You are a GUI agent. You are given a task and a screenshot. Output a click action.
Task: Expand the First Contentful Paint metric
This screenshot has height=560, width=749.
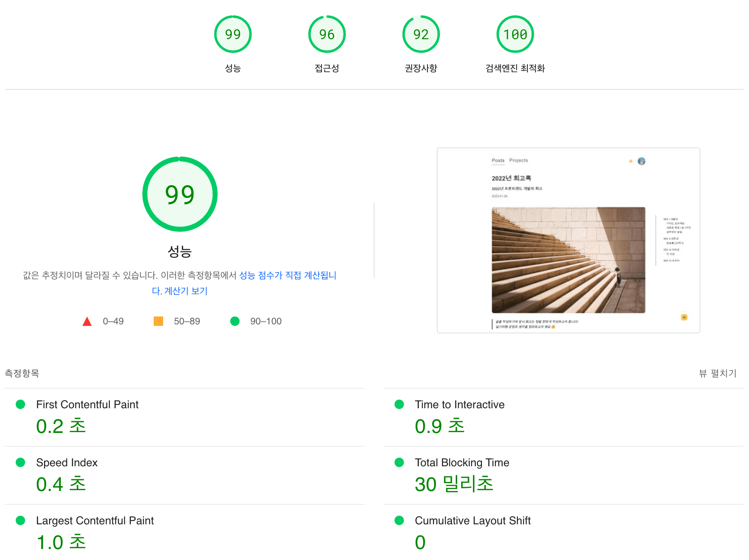click(x=185, y=417)
